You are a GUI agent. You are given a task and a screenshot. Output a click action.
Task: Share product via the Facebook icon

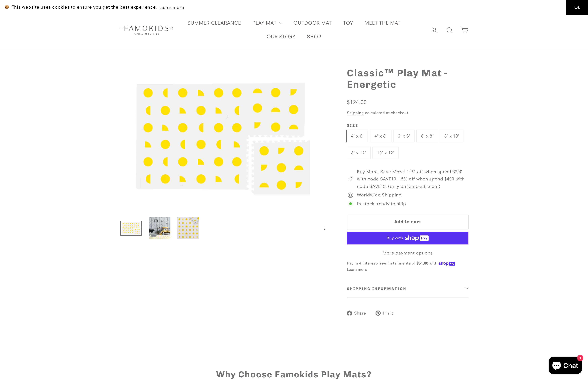(x=349, y=313)
